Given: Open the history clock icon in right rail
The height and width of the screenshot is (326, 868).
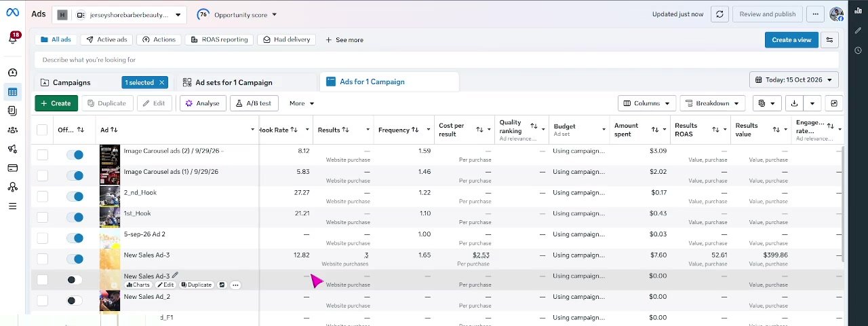Looking at the screenshot, I should coord(858,51).
